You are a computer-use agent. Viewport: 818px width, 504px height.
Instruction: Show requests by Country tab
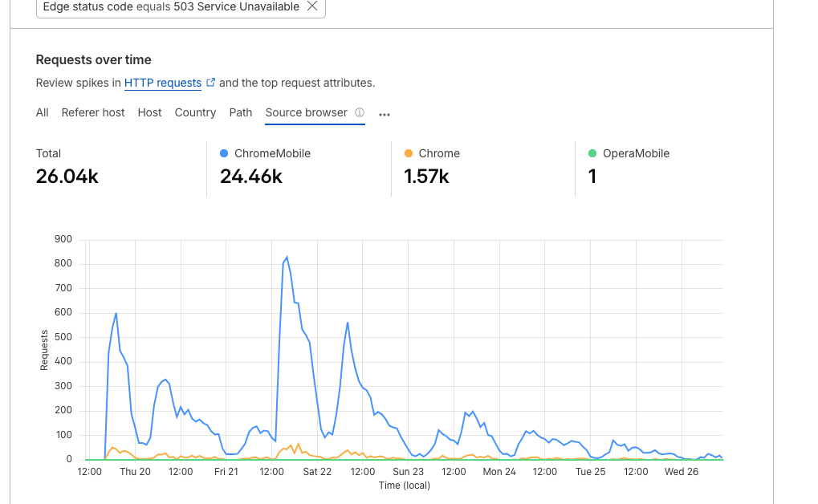click(195, 113)
